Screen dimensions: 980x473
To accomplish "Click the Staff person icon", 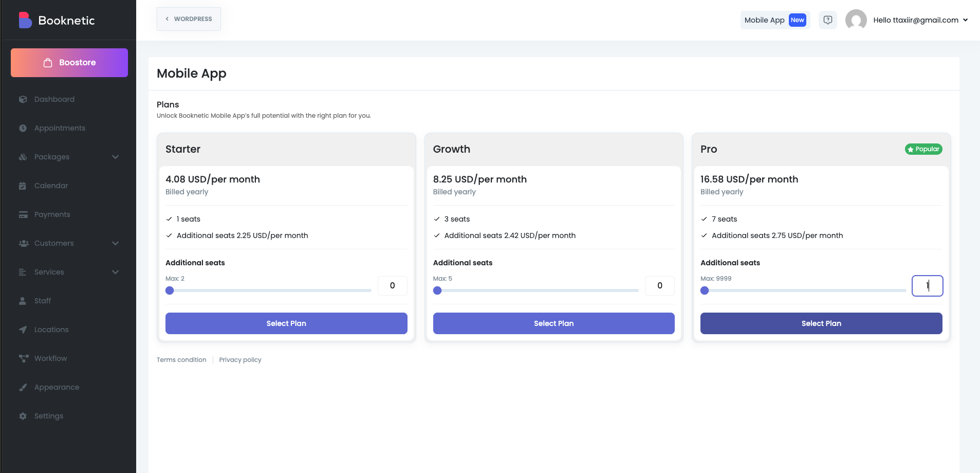I will click(23, 301).
